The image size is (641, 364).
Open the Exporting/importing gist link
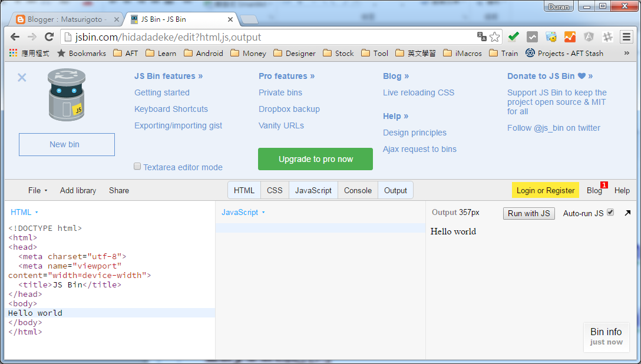coord(179,125)
